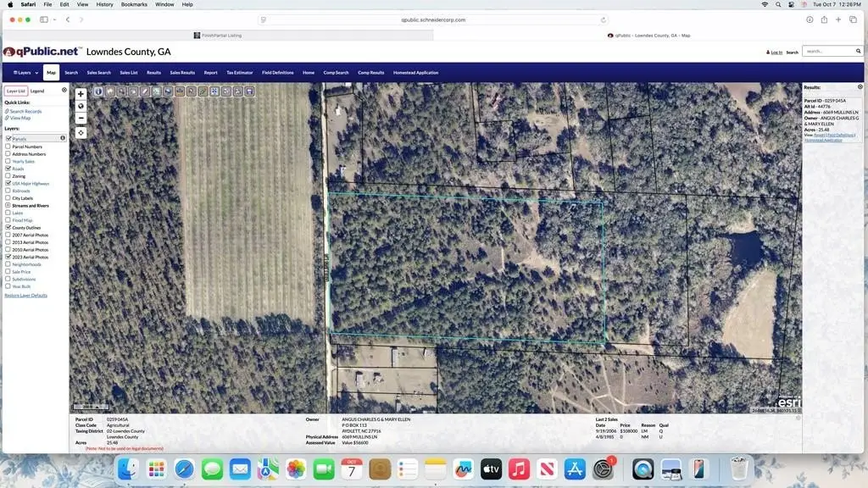Viewport: 868px width, 488px height.
Task: Click the locate my position crosshair button
Action: click(x=81, y=133)
